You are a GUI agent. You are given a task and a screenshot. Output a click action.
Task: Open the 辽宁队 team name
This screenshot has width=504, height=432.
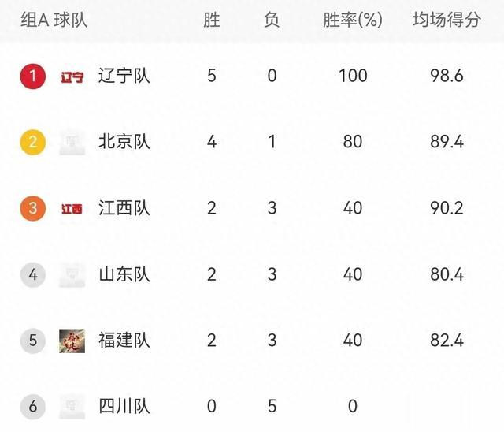click(x=124, y=76)
